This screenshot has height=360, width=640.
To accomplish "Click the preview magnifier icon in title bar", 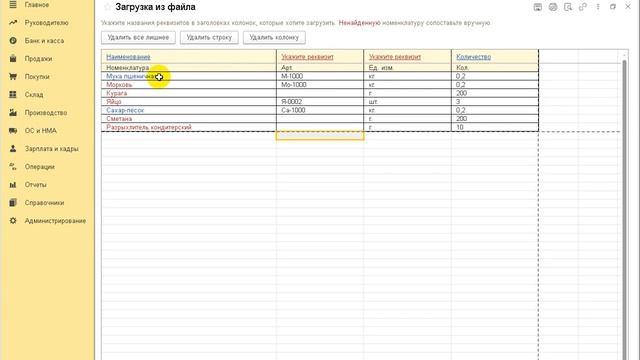I will (x=568, y=7).
